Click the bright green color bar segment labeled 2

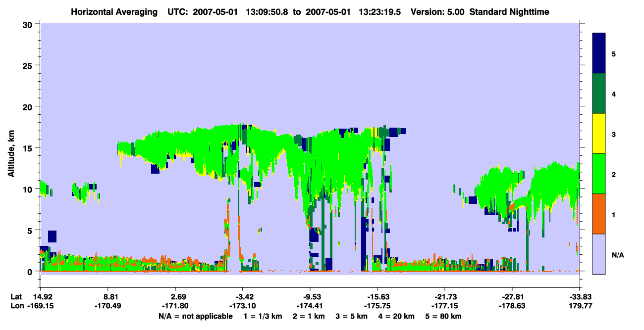599,174
